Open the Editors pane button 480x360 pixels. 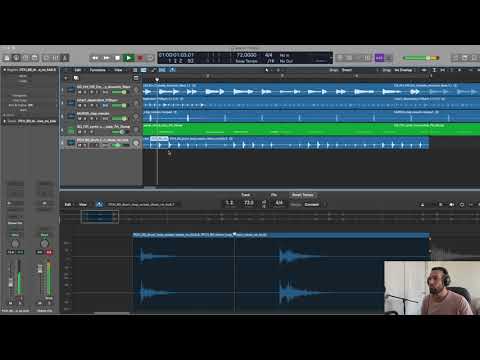coord(65,58)
